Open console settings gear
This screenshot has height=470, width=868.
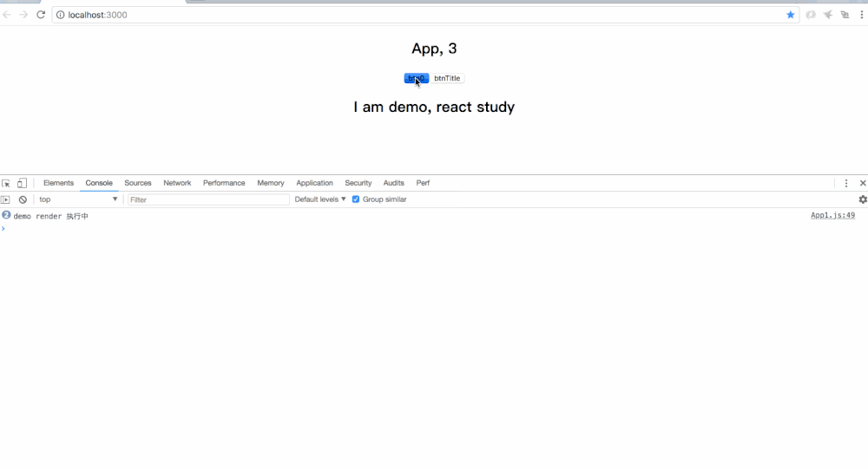(x=863, y=199)
